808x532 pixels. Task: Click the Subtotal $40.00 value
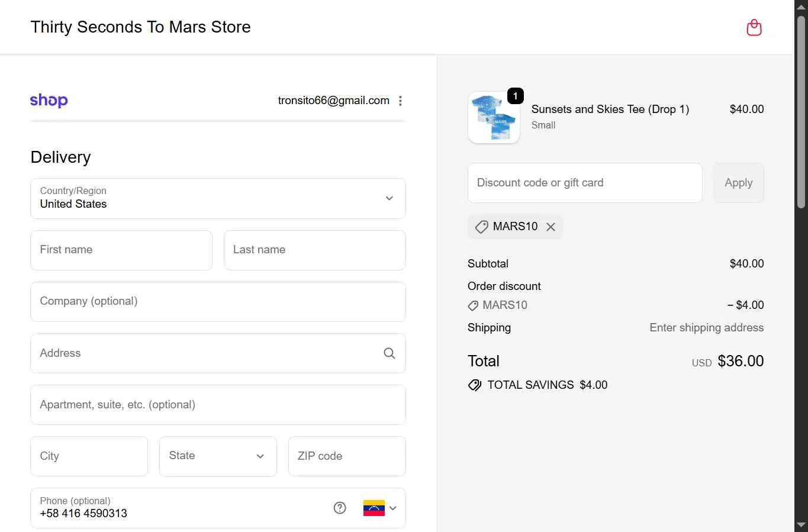click(746, 264)
